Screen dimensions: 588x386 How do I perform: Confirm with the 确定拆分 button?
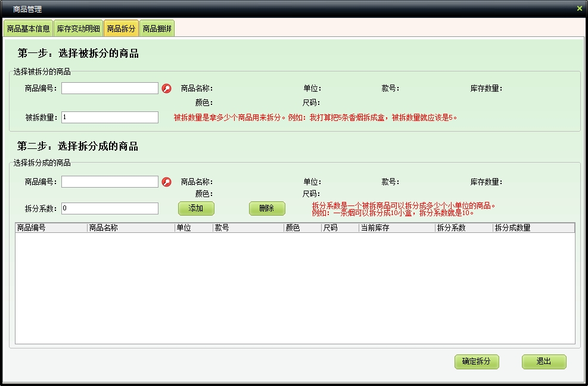[476, 362]
